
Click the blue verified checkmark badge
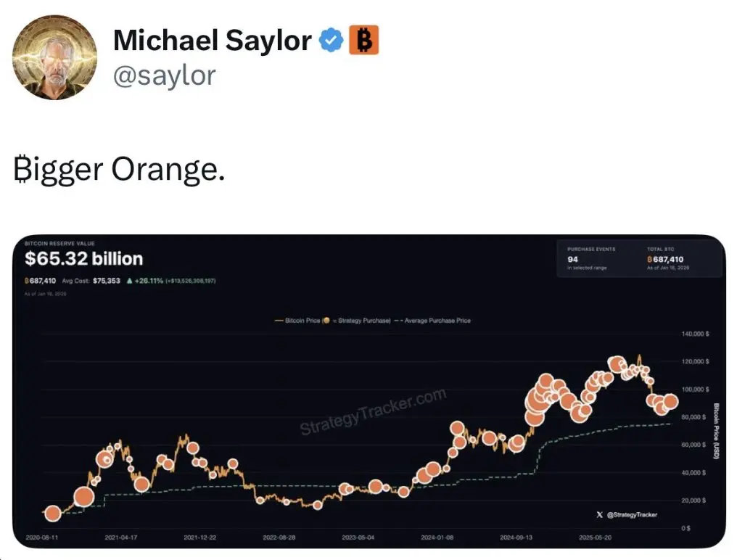pyautogui.click(x=332, y=41)
